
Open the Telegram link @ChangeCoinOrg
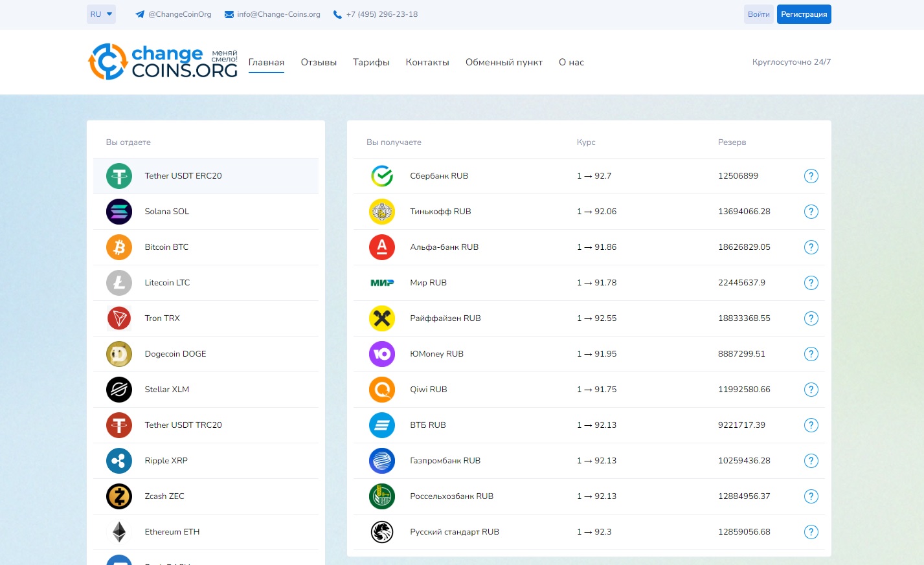pyautogui.click(x=173, y=14)
